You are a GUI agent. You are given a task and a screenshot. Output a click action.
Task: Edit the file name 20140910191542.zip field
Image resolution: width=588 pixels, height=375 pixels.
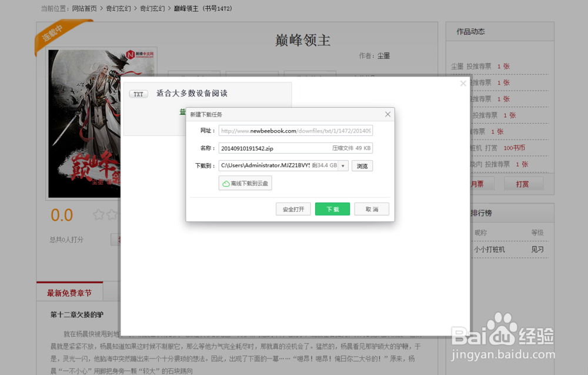click(296, 148)
